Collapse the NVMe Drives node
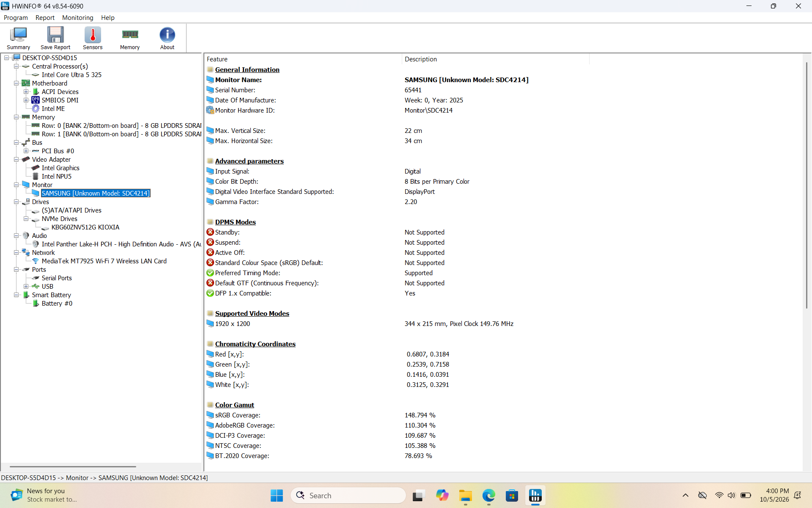This screenshot has width=812, height=508. click(26, 219)
